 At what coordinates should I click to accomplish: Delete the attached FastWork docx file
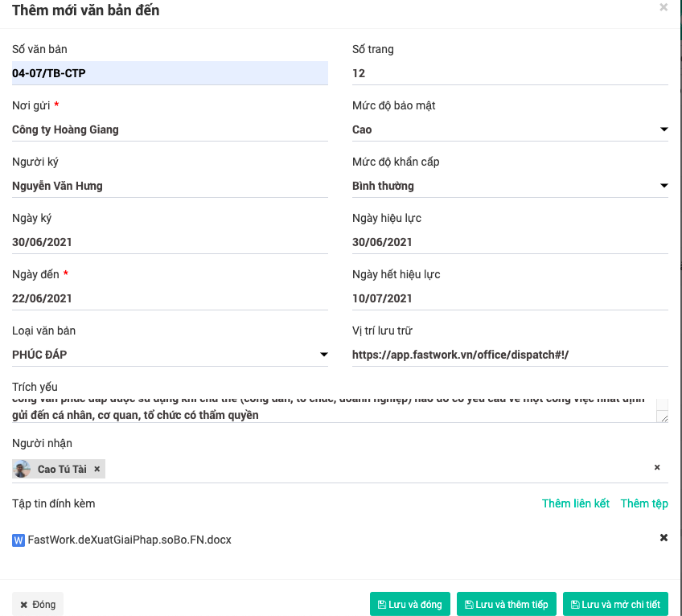(664, 538)
